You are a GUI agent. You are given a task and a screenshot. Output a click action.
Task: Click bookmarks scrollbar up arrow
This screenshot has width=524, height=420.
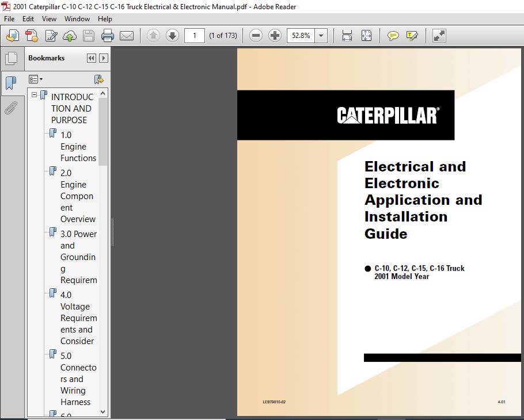[x=102, y=93]
